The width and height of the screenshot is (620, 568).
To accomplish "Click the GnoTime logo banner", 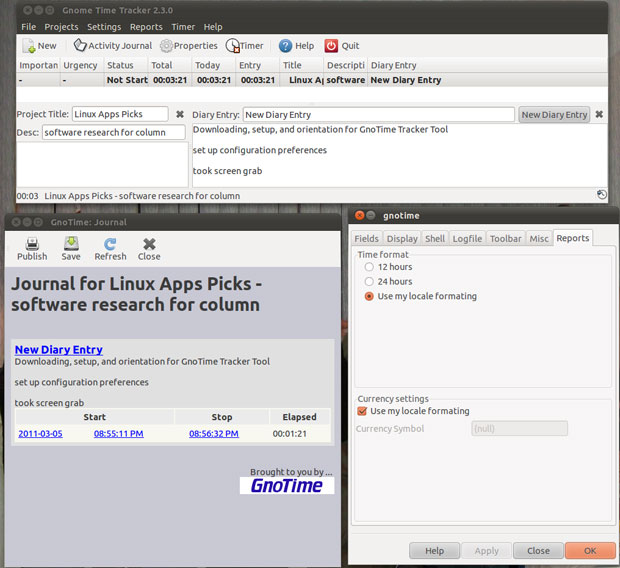I will point(287,485).
